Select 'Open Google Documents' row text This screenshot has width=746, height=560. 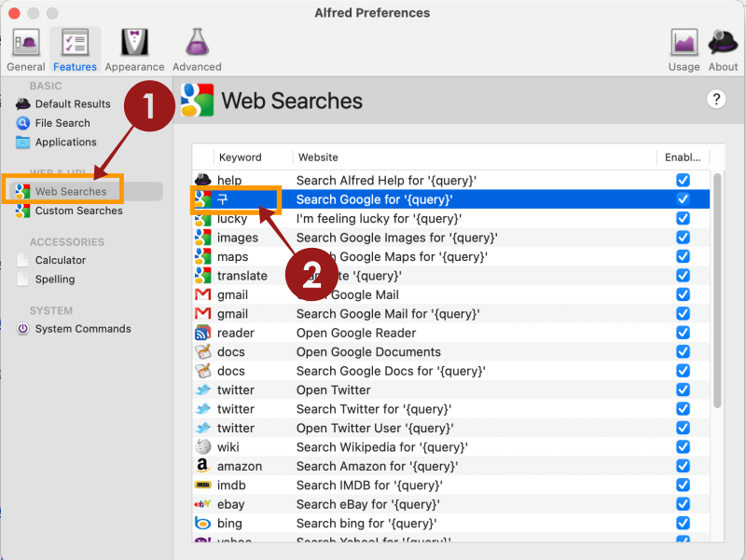point(368,352)
